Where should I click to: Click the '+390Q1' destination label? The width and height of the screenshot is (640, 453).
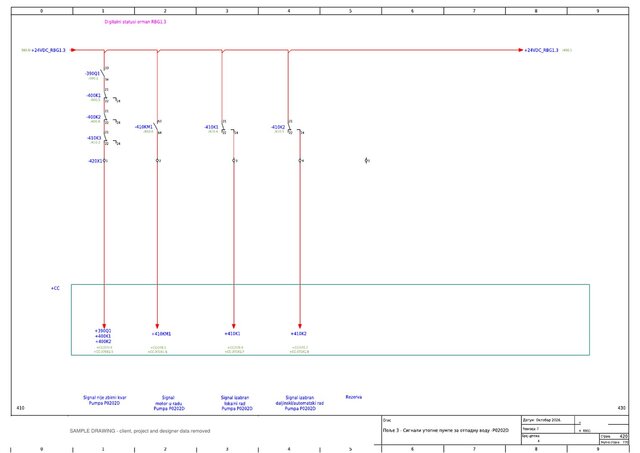click(x=103, y=331)
